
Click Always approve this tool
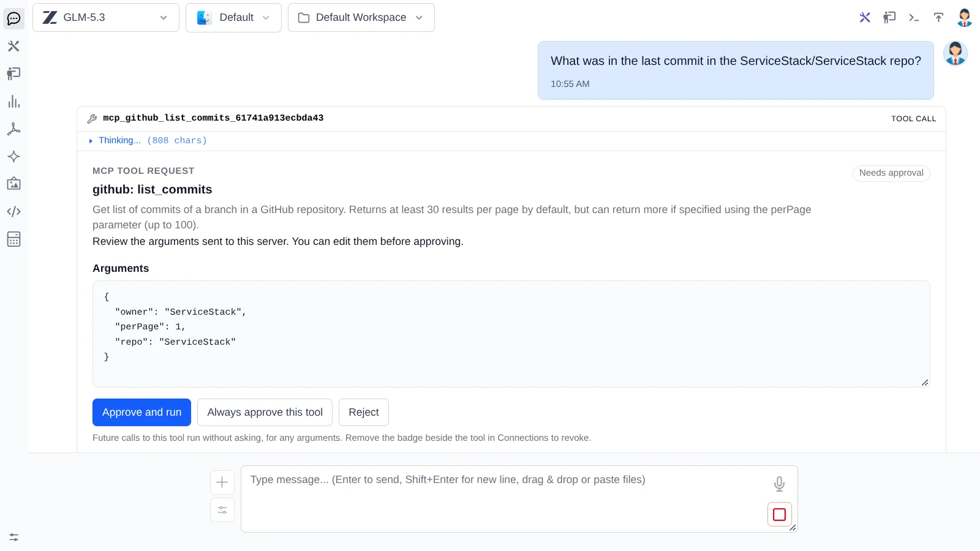(265, 412)
